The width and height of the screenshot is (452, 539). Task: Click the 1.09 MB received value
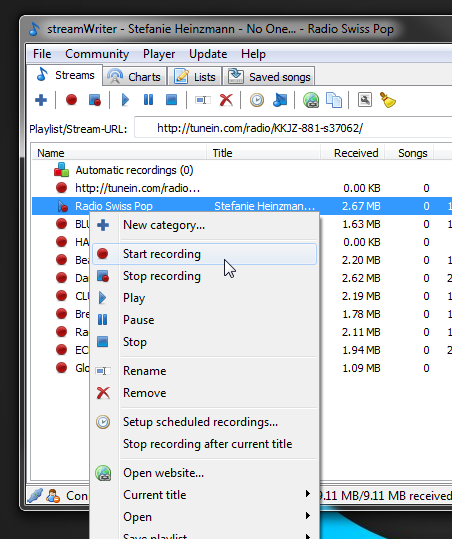tap(361, 368)
